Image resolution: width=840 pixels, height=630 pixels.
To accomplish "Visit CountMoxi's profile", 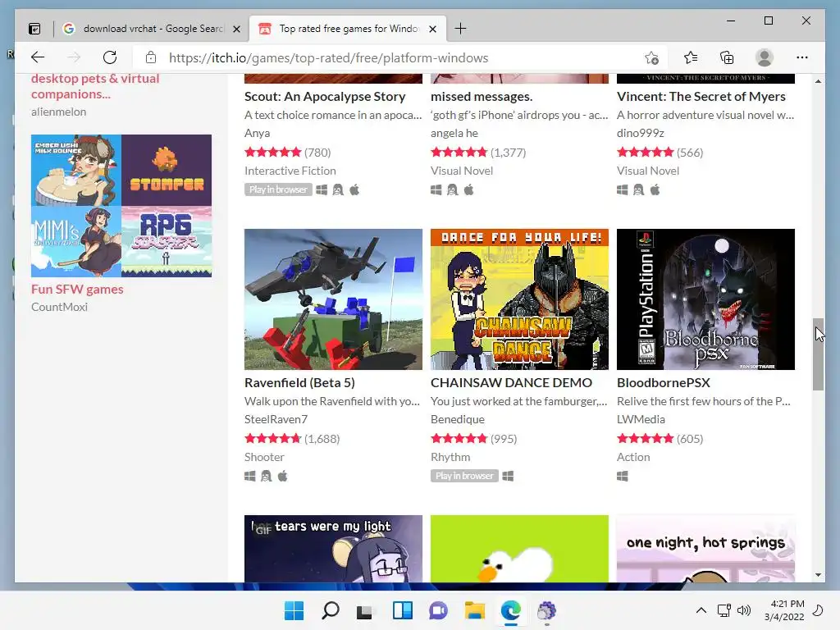I will point(59,307).
